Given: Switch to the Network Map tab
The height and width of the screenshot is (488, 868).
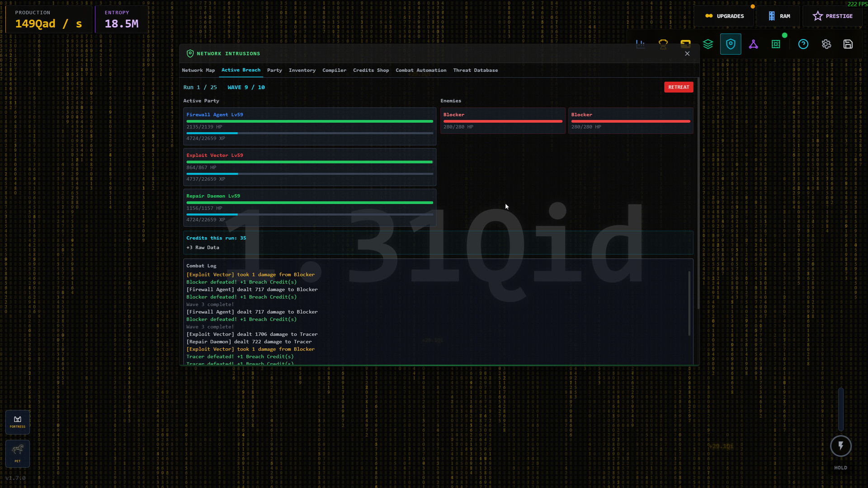Looking at the screenshot, I should (x=198, y=70).
